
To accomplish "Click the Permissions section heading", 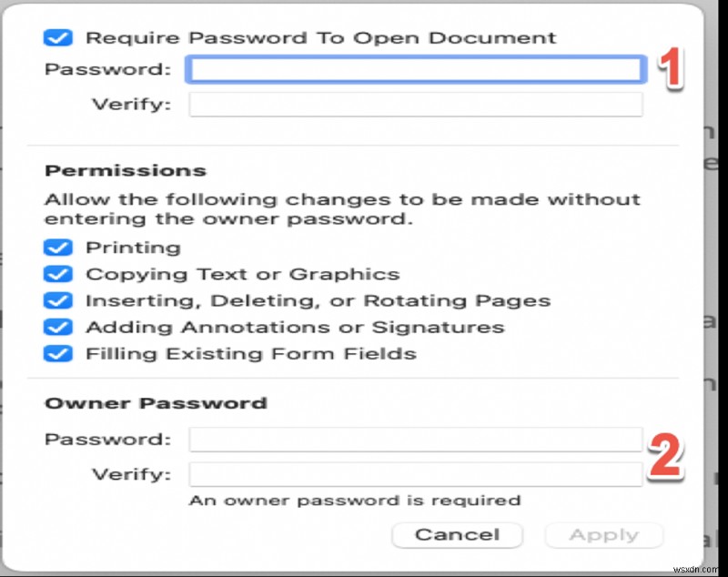I will (x=124, y=169).
